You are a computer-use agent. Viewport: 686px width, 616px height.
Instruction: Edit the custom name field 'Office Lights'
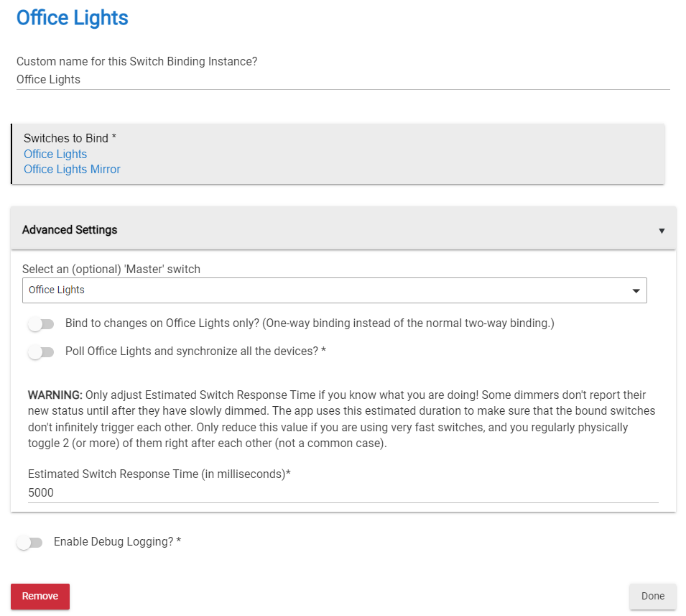(343, 80)
